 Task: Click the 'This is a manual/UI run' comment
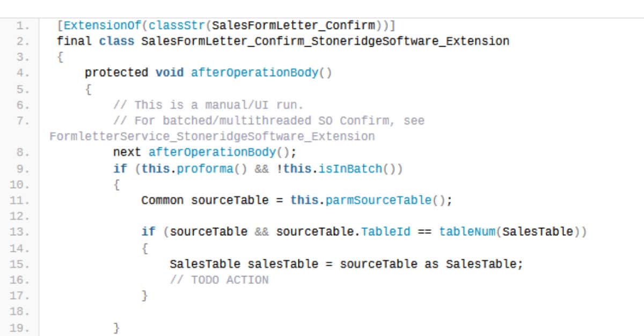click(219, 104)
